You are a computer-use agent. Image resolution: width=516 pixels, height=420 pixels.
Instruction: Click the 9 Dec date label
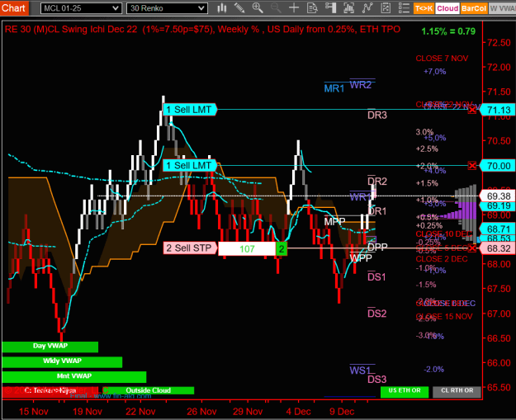[x=342, y=412]
